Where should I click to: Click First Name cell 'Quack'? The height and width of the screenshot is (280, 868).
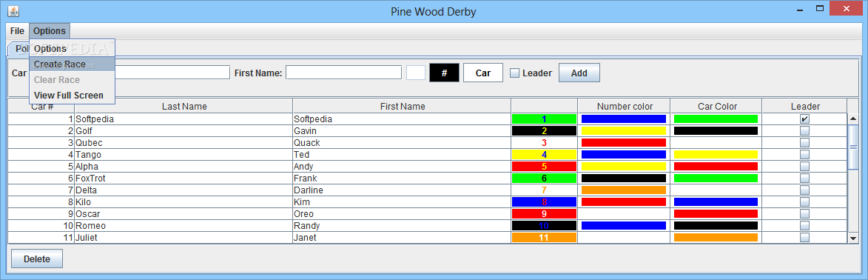click(402, 142)
